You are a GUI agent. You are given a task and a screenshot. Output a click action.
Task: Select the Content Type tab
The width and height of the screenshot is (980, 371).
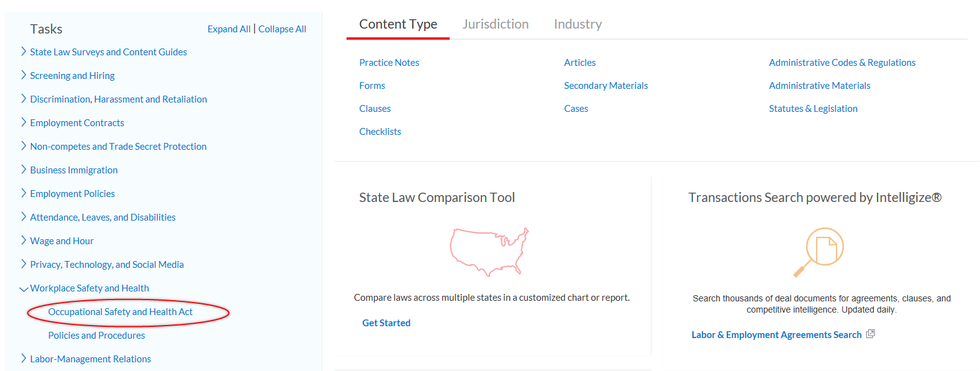[x=398, y=24]
